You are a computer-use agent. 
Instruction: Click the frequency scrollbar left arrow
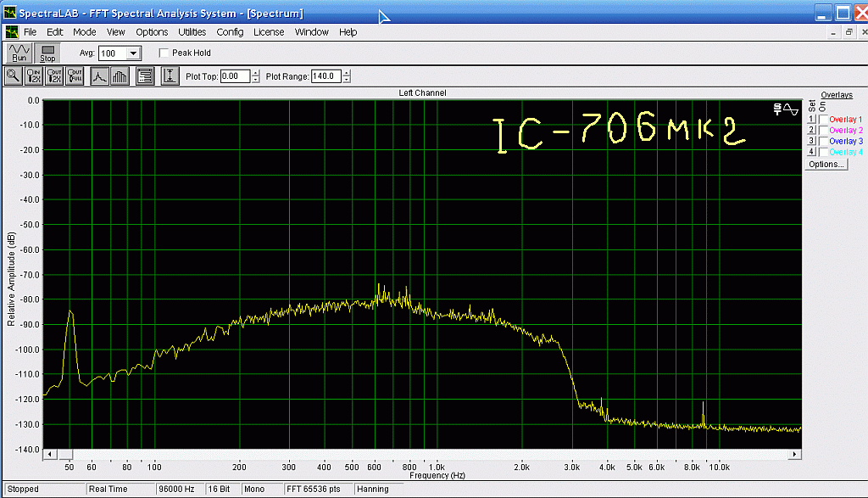tap(50, 454)
